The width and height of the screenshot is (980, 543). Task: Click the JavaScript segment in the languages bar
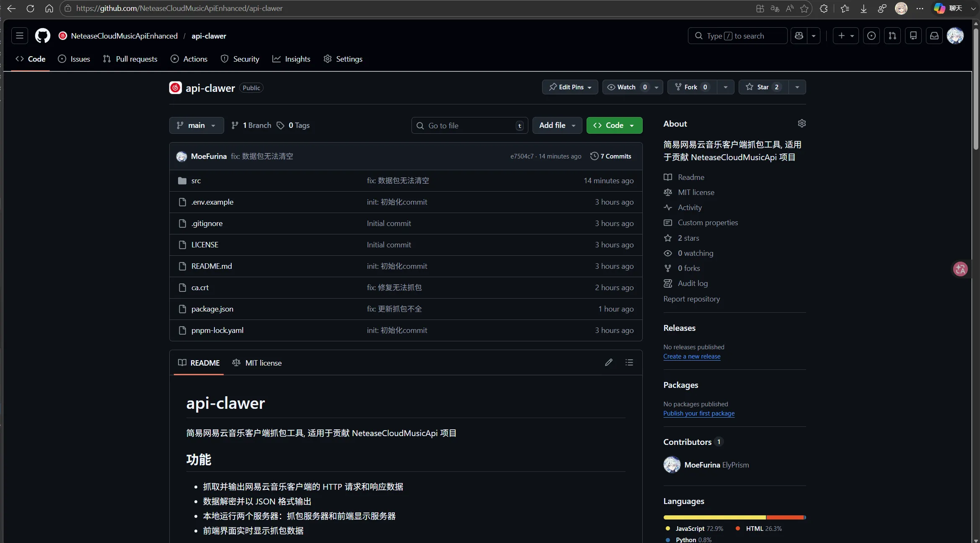(714, 517)
